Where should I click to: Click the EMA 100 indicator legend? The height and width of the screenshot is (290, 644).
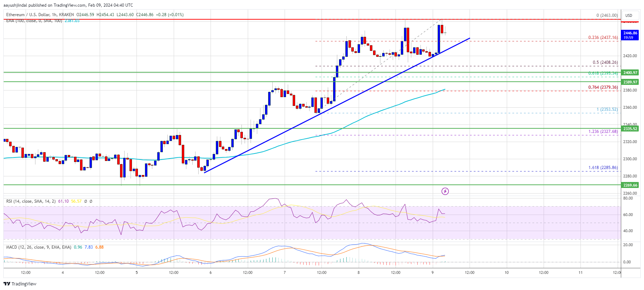coord(34,21)
